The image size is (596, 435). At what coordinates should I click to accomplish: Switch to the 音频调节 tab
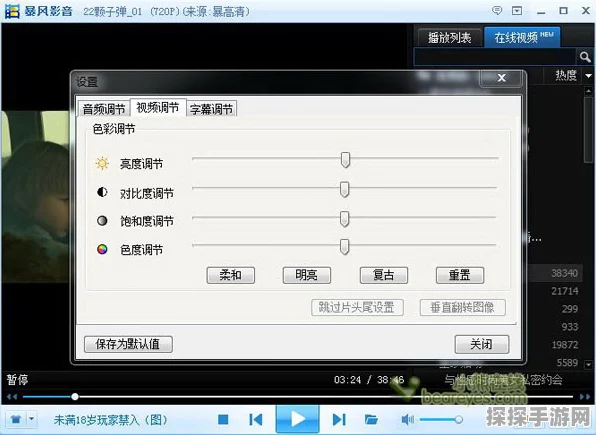104,109
